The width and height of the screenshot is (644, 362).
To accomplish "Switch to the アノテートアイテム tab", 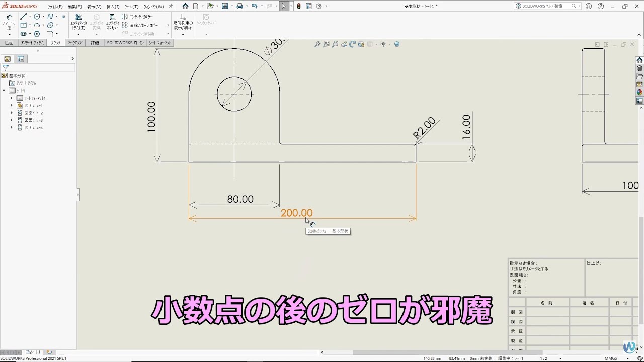I will click(32, 43).
